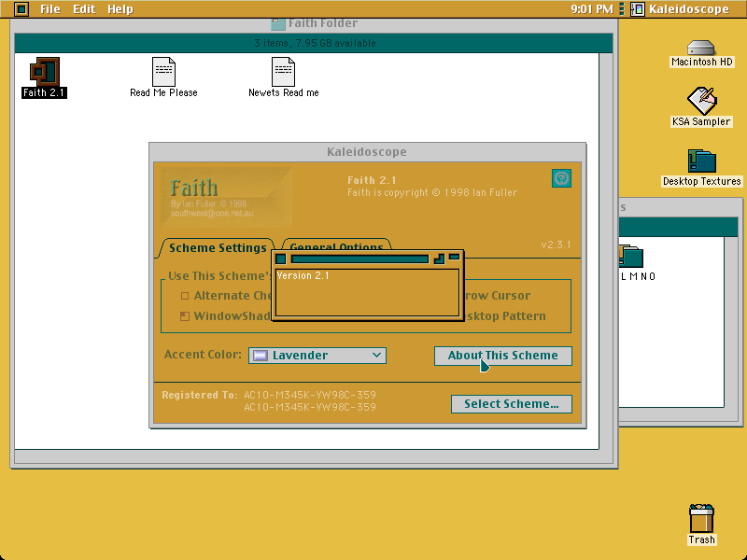Open the Help menu
Screen dimensions: 747x560
(x=120, y=9)
